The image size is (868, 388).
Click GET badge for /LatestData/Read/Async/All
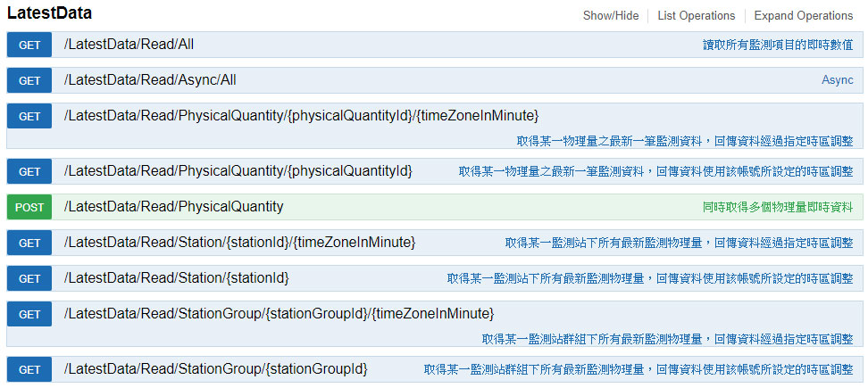click(29, 80)
